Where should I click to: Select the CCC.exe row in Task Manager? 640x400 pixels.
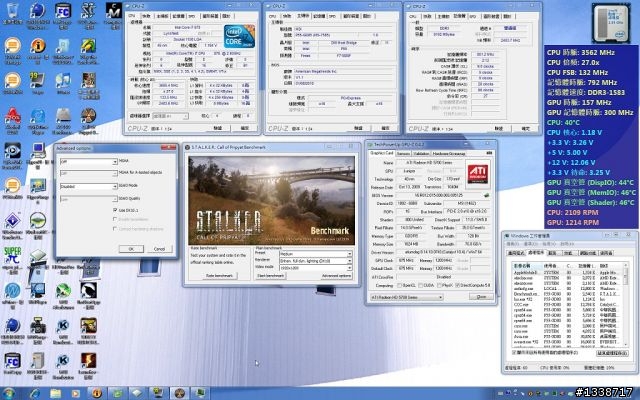(567, 304)
